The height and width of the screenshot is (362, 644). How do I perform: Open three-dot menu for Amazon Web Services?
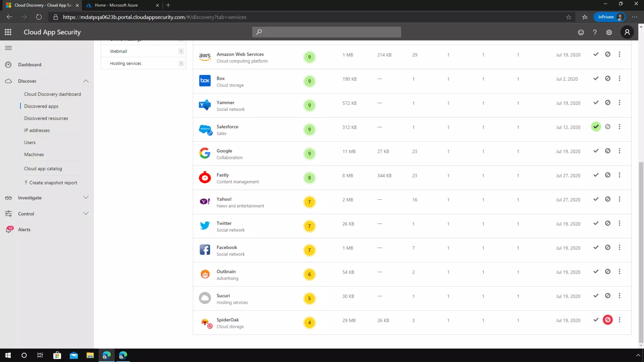click(x=619, y=54)
